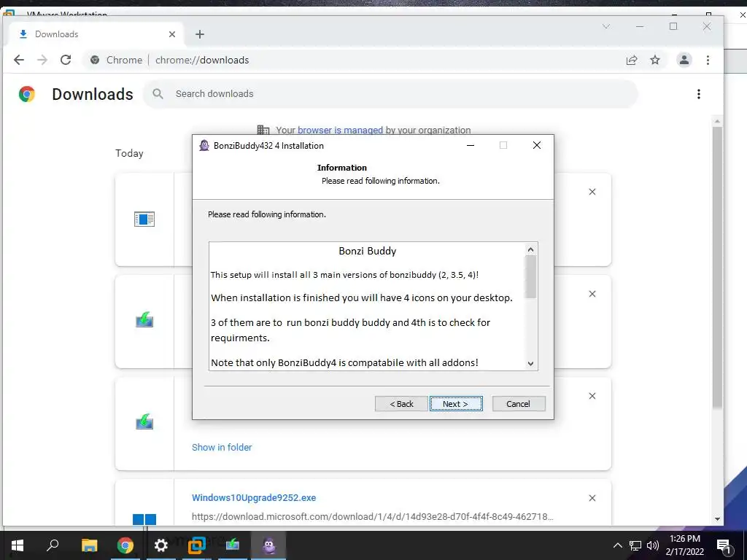Open volume control tray icon
747x560 pixels.
tap(653, 545)
